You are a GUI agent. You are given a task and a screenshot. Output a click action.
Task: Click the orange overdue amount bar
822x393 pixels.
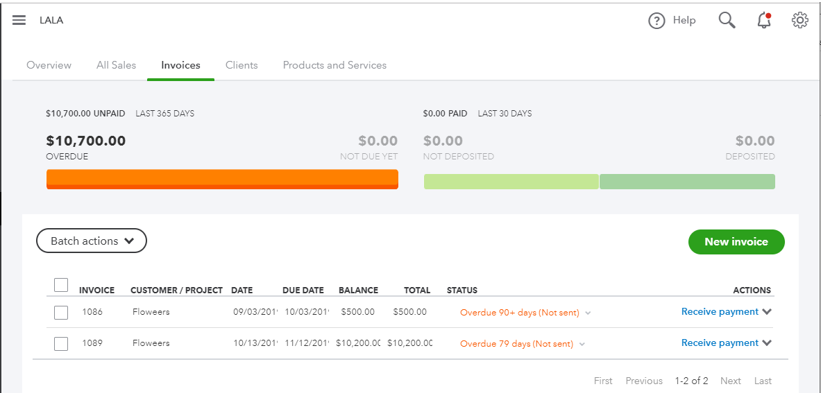222,179
